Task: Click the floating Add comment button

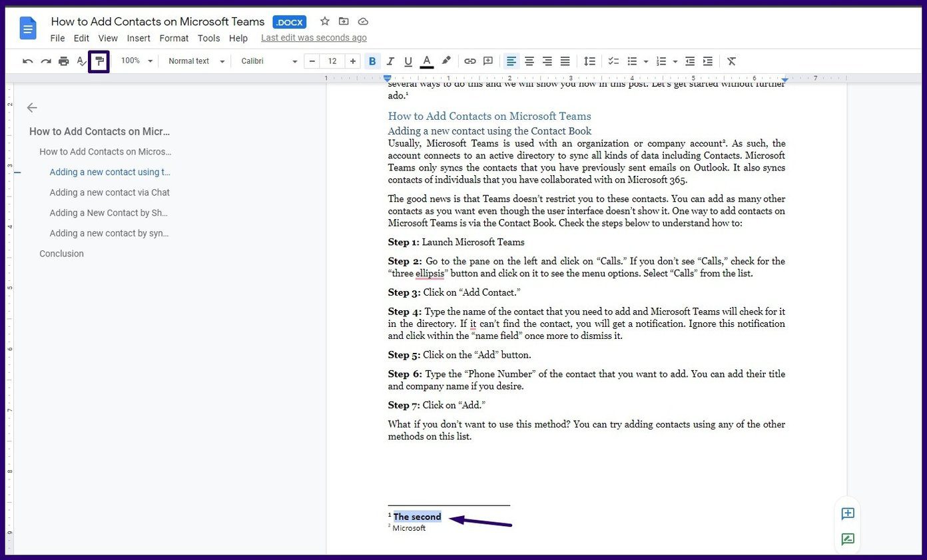Action: coord(848,513)
